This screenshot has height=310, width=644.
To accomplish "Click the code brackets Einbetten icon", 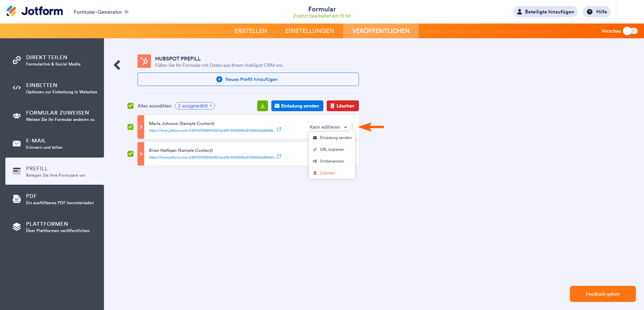I will coord(17,88).
